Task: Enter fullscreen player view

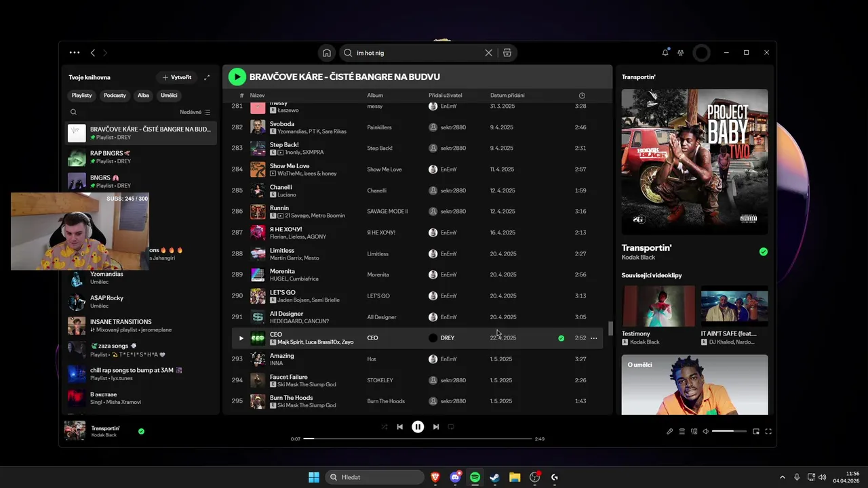Action: (x=768, y=431)
